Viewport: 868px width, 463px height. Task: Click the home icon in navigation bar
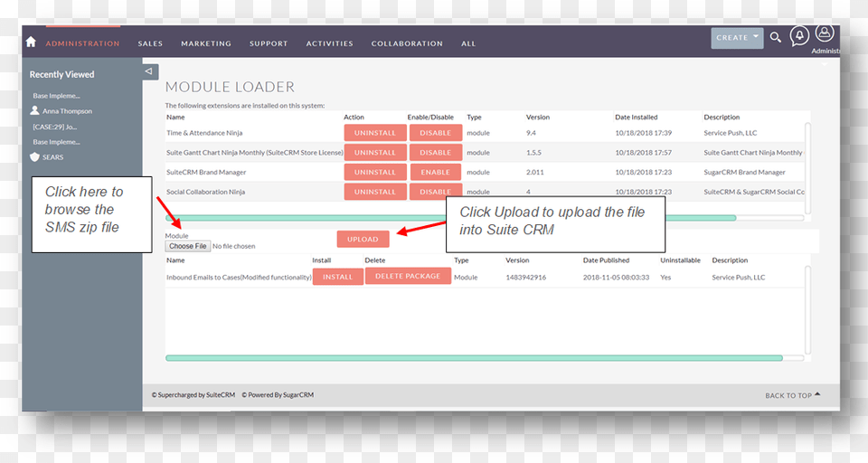pyautogui.click(x=31, y=42)
